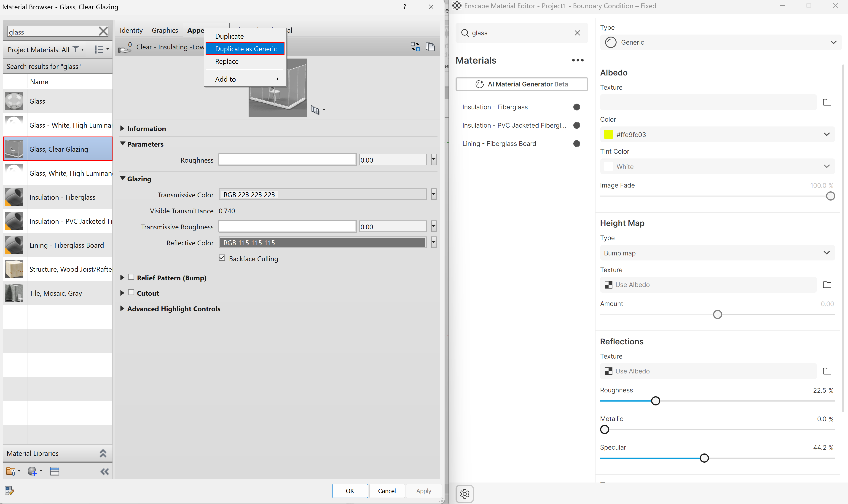Screen dimensions: 848x504
Task: Click the Image Fade slider handle
Action: coord(830,196)
